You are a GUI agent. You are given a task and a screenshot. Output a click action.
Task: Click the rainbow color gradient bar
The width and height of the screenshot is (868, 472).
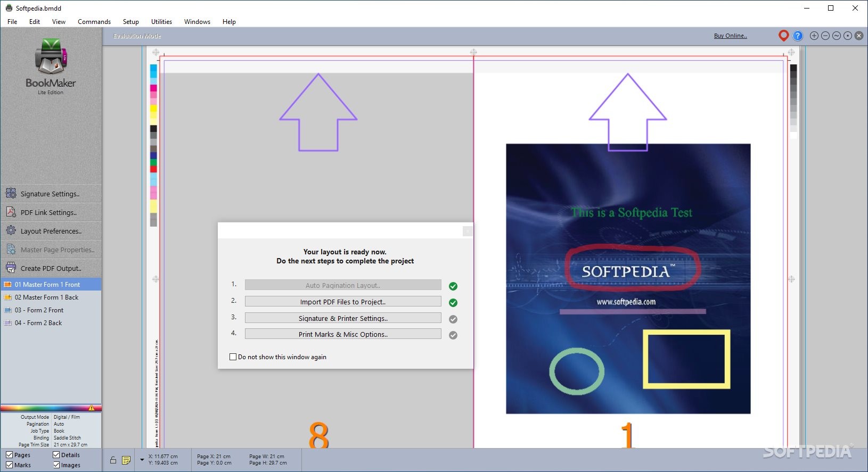click(x=51, y=408)
